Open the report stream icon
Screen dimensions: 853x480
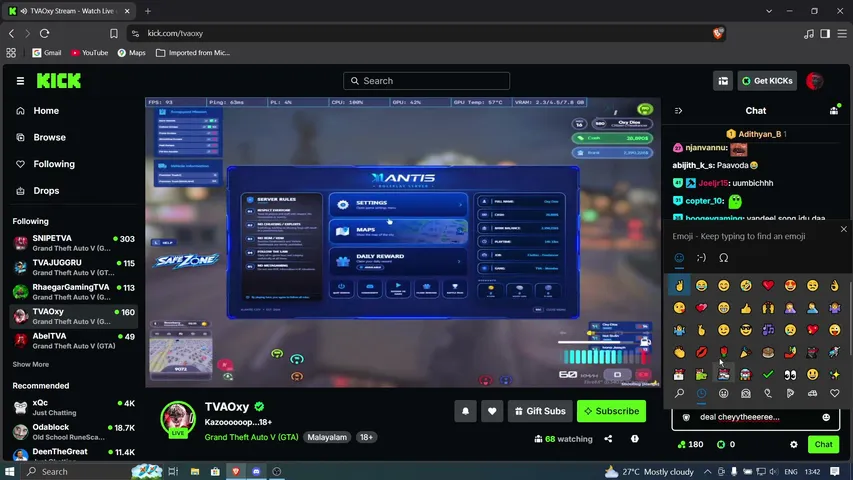[635, 439]
